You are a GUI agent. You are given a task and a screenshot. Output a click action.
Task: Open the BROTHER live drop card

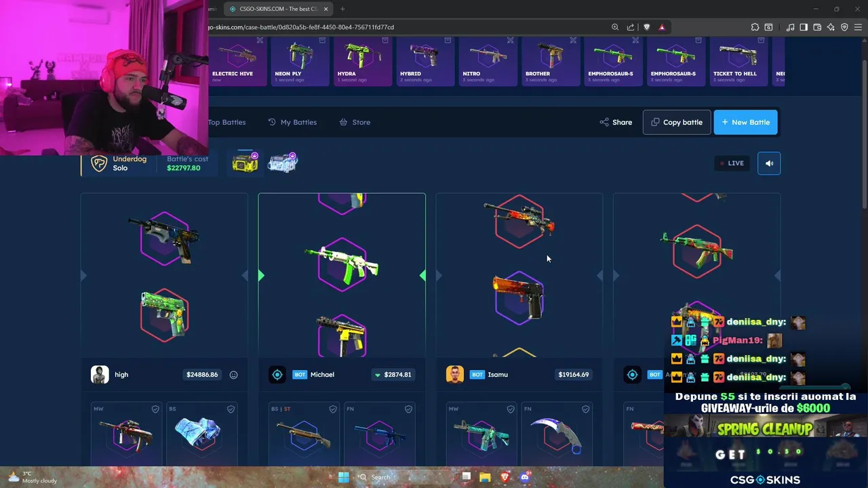point(551,62)
